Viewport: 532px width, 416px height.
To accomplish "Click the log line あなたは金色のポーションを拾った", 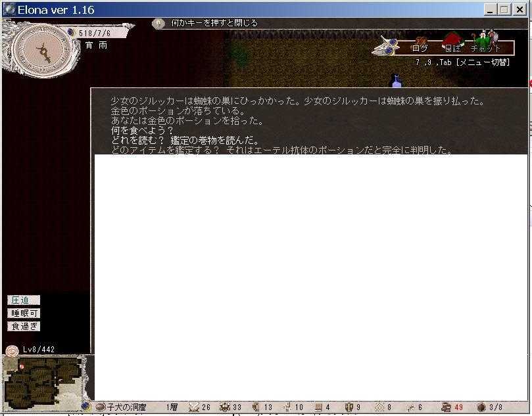I will 187,121.
